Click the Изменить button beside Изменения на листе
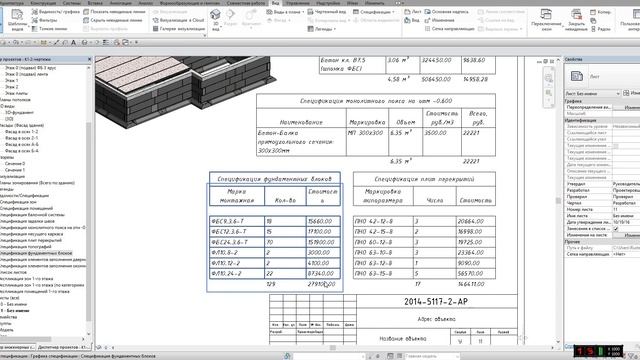Image resolution: width=640 pixels, height=360 pixels. pyautogui.click(x=631, y=235)
